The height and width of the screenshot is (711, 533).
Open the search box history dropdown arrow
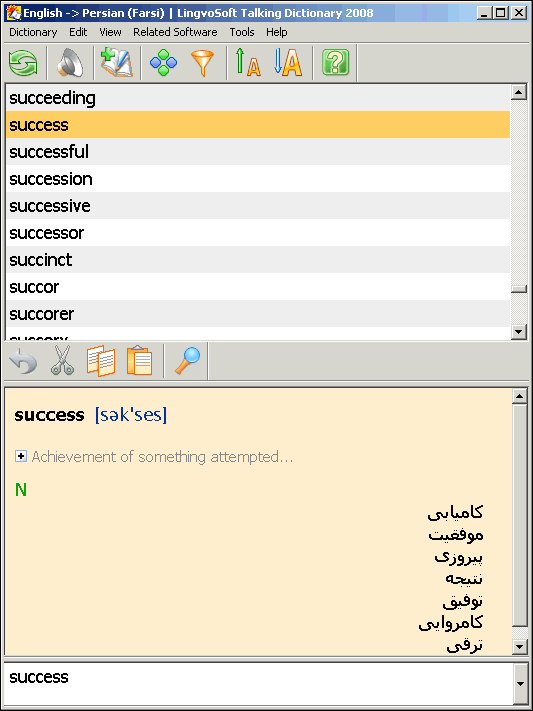tap(521, 684)
